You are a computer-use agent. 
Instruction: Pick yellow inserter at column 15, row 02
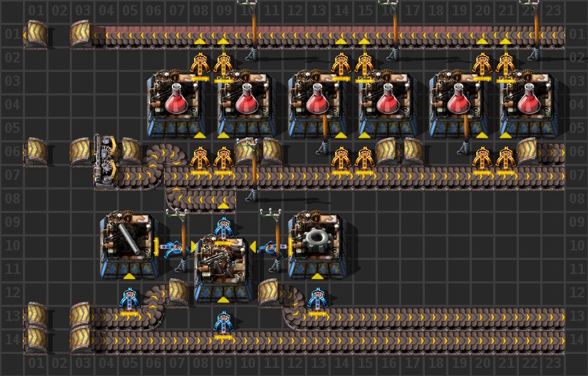click(365, 65)
